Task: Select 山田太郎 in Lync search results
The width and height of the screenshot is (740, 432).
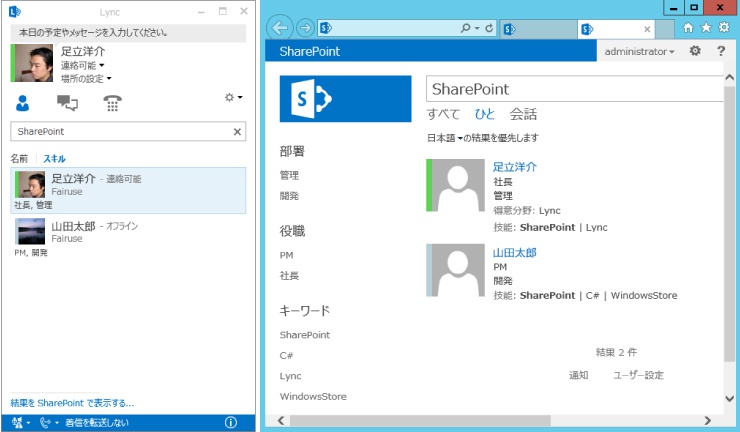Action: (128, 237)
